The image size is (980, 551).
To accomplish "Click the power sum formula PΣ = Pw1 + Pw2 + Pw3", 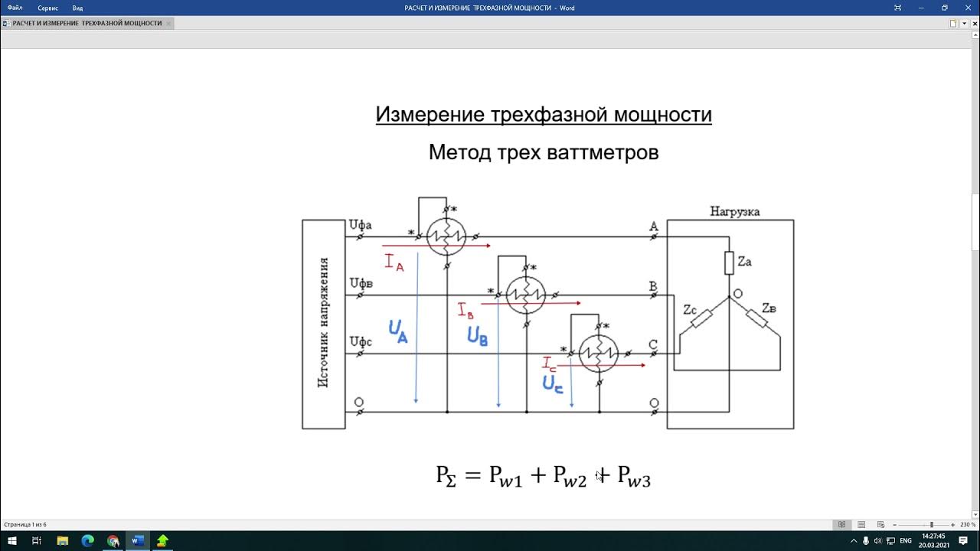I will (544, 477).
